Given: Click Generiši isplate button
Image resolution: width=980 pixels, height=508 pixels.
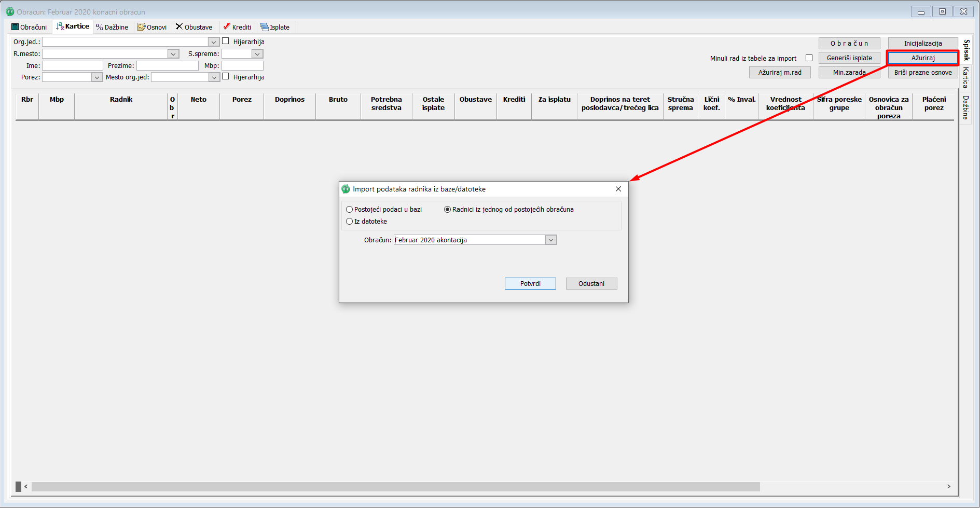Looking at the screenshot, I should (849, 58).
